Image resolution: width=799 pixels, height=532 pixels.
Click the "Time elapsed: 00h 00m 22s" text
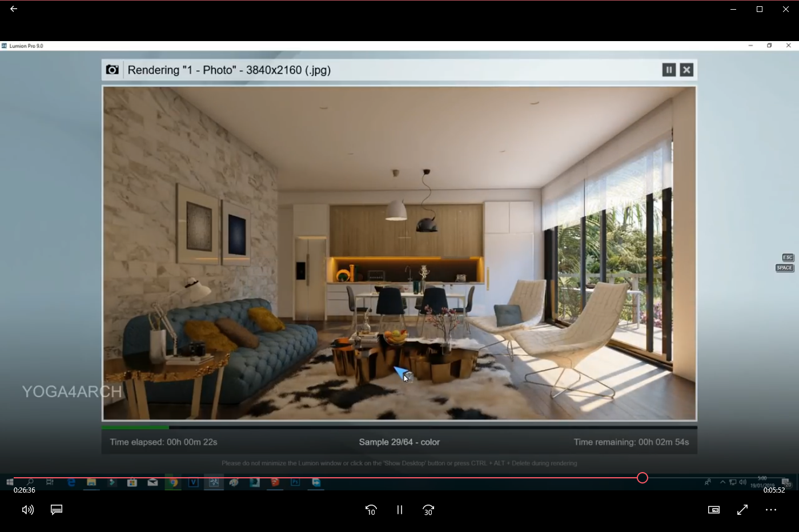tap(163, 442)
